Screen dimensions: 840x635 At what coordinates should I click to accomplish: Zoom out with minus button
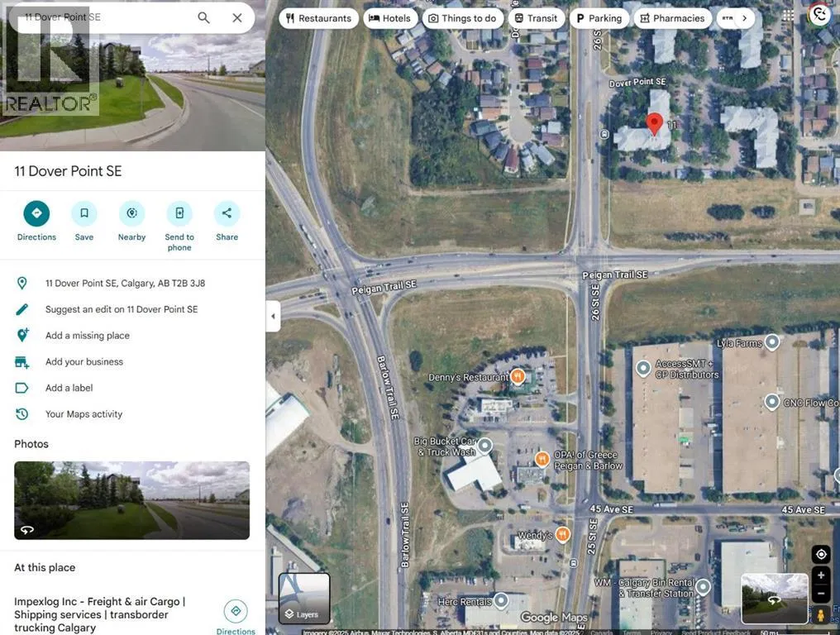(821, 593)
